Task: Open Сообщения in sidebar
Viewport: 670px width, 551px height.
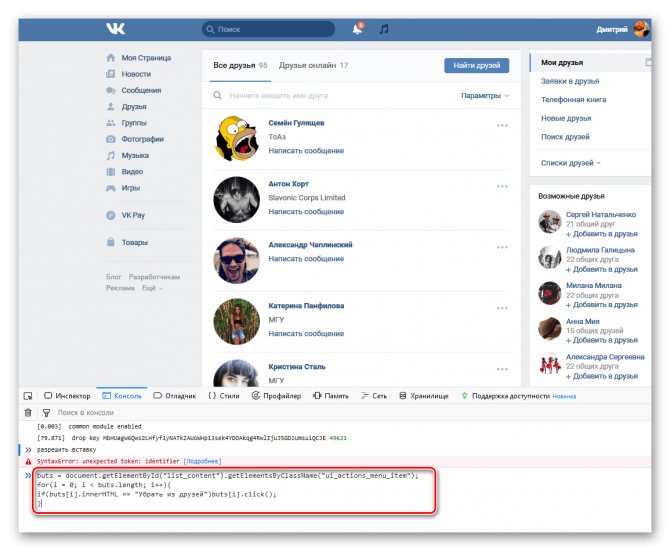Action: [141, 90]
